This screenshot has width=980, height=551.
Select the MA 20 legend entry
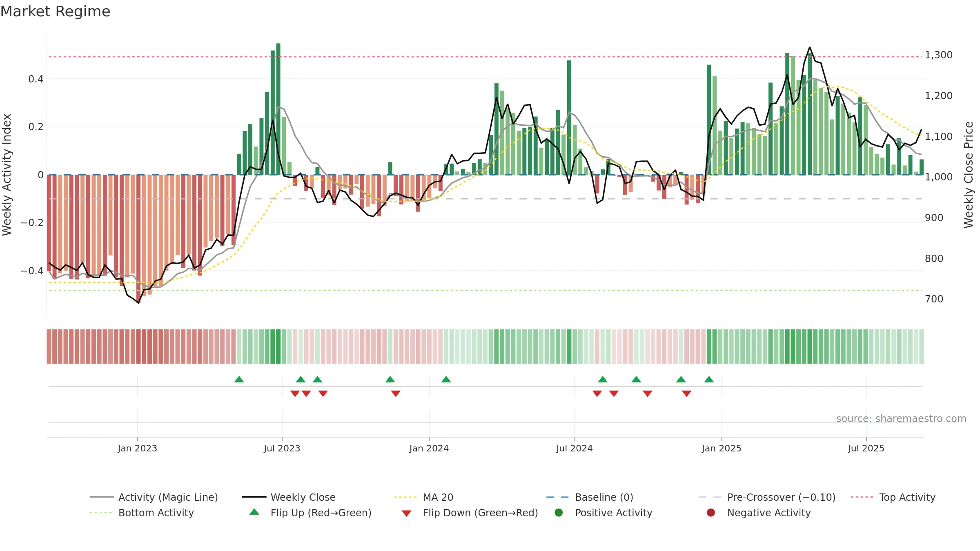click(x=423, y=497)
